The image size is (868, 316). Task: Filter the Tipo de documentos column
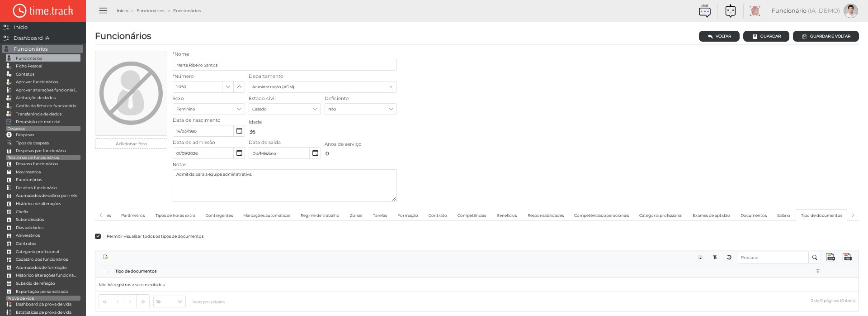[818, 271]
